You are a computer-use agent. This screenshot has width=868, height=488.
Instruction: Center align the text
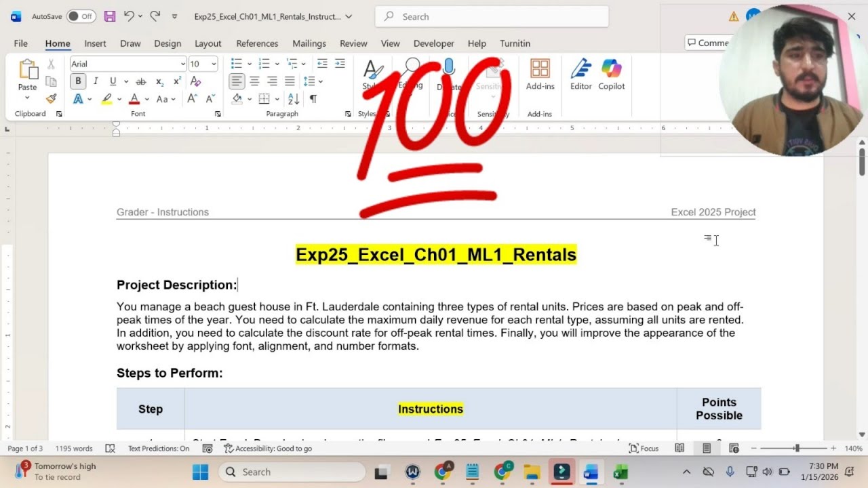coord(254,81)
